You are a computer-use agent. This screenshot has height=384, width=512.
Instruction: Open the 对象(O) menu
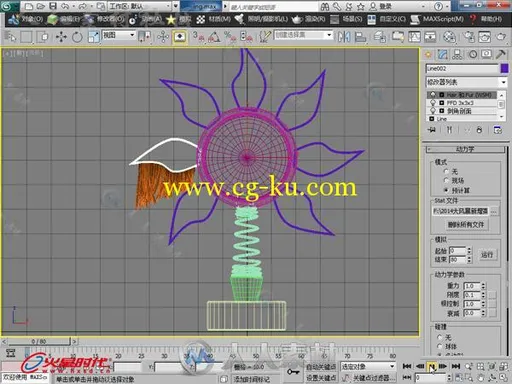[32, 19]
